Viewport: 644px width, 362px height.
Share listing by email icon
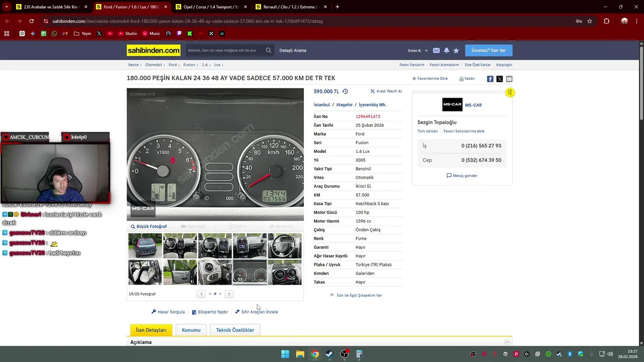coord(509,79)
